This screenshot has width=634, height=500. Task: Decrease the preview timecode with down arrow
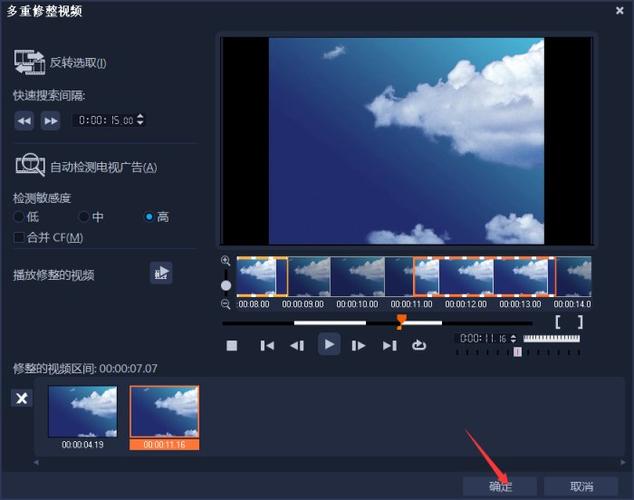[x=513, y=341]
